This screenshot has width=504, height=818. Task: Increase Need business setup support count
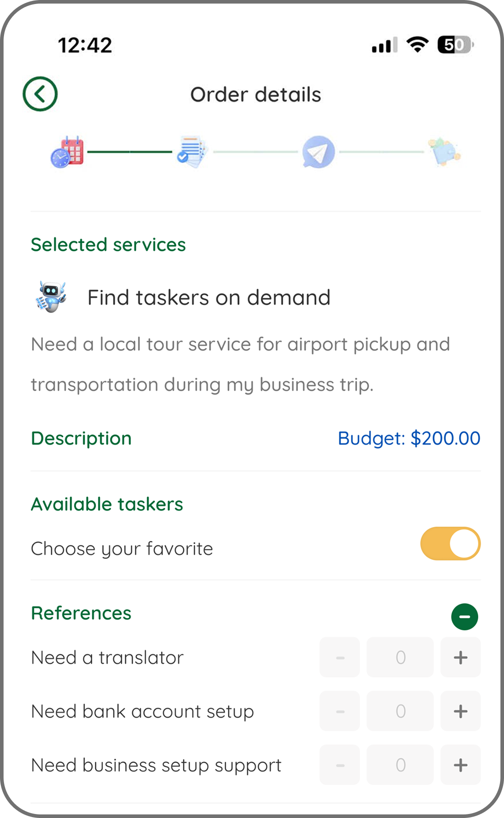[460, 765]
